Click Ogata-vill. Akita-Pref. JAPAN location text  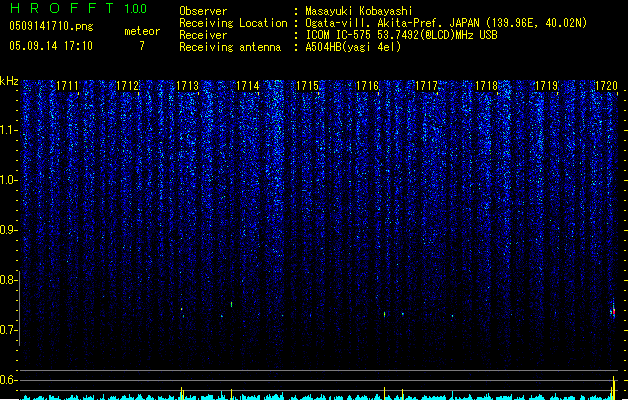(446, 23)
